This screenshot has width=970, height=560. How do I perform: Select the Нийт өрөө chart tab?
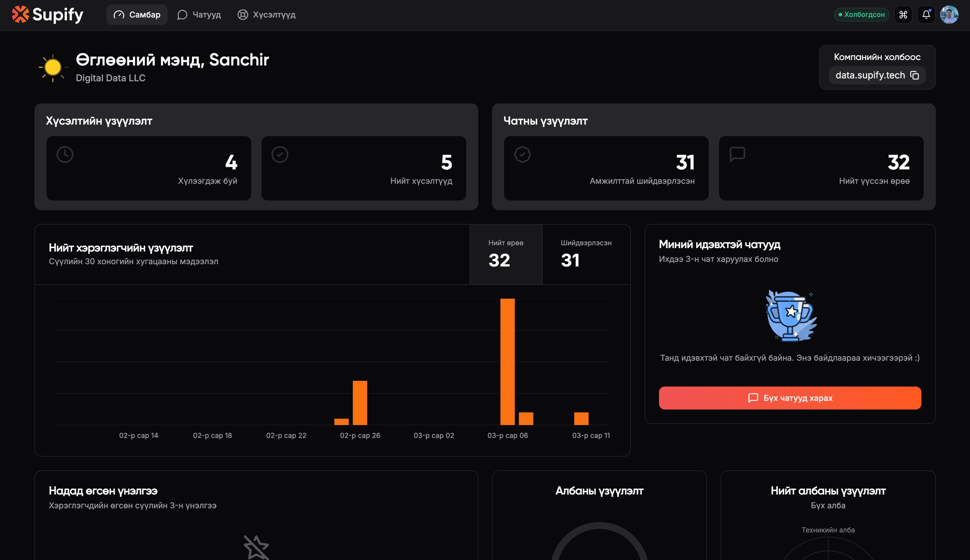coord(506,254)
